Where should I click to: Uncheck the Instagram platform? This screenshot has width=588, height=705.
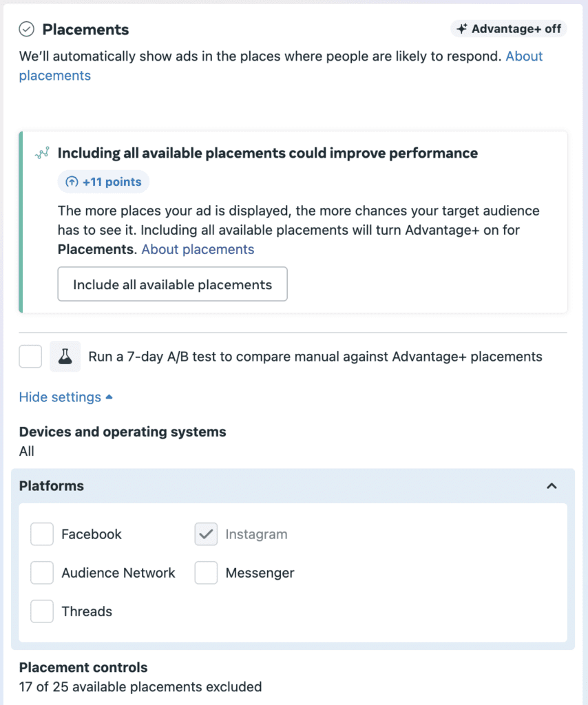205,534
